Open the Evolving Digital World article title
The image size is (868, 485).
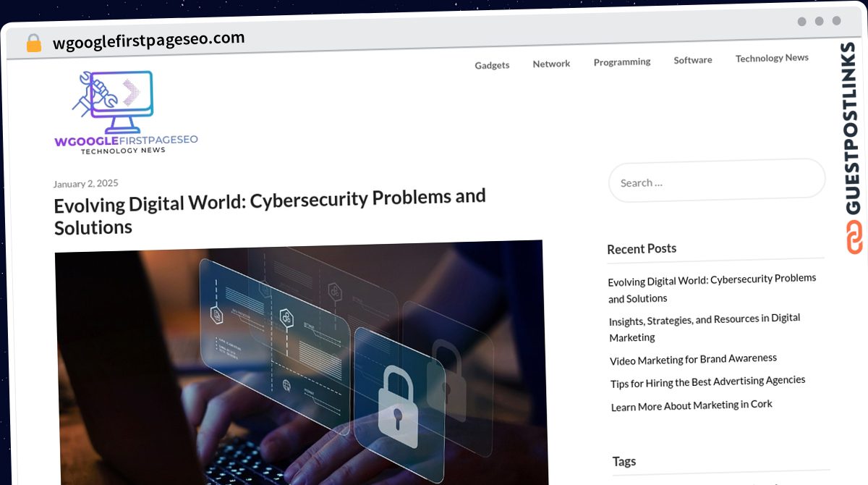click(270, 211)
